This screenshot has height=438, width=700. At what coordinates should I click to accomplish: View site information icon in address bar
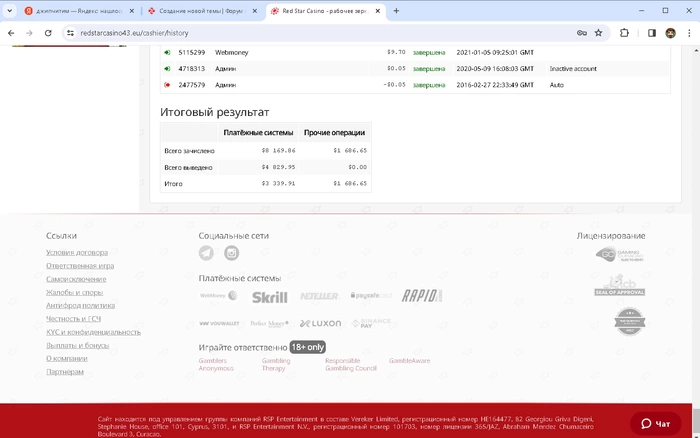click(70, 33)
